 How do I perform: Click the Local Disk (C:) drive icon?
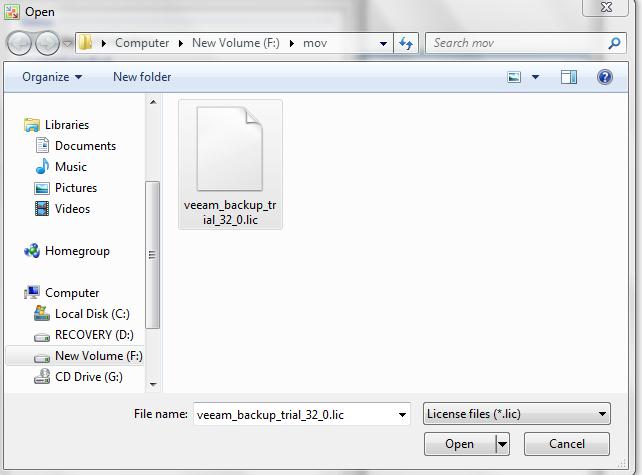coord(42,313)
